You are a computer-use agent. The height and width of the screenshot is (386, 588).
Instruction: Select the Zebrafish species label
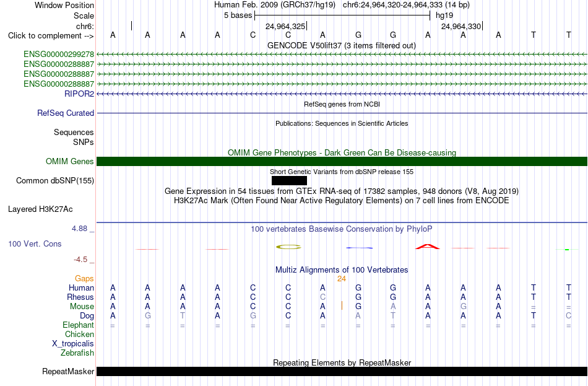[77, 353]
